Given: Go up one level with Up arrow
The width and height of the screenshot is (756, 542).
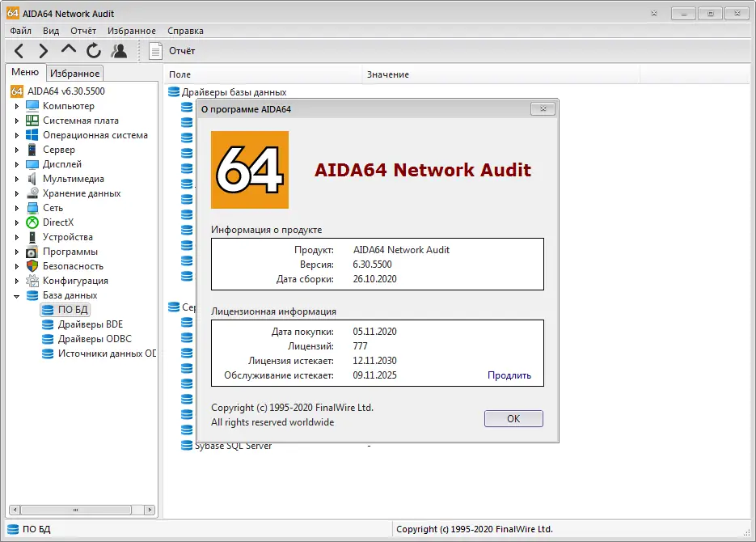Looking at the screenshot, I should [69, 51].
